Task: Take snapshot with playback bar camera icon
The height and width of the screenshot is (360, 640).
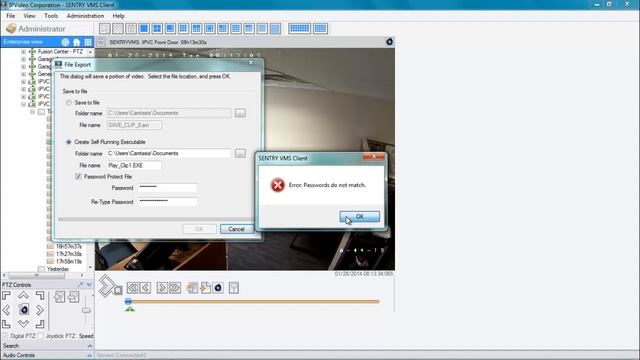Action: [x=218, y=288]
